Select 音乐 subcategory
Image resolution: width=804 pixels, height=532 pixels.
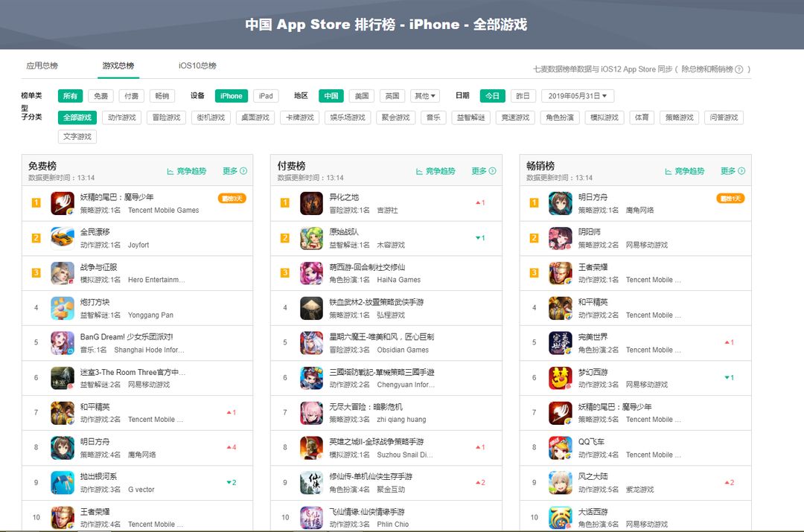[x=433, y=118]
